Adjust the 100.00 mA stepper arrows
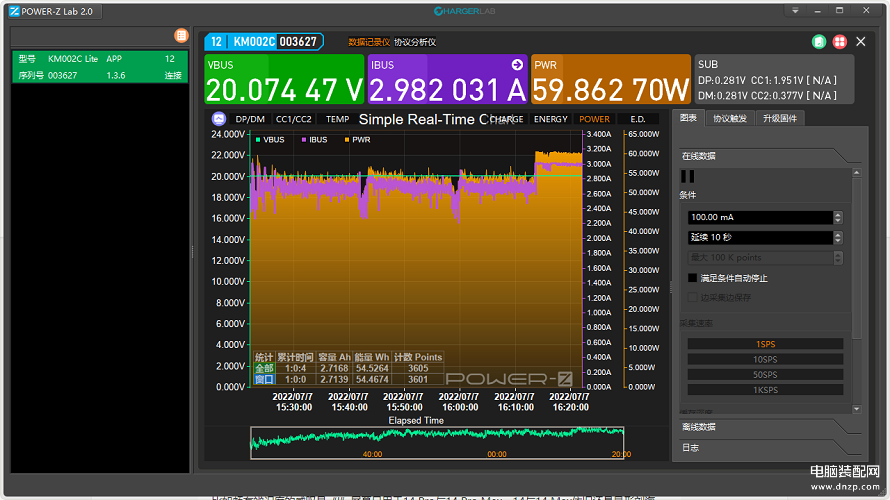The height and width of the screenshot is (500, 890). tap(838, 217)
